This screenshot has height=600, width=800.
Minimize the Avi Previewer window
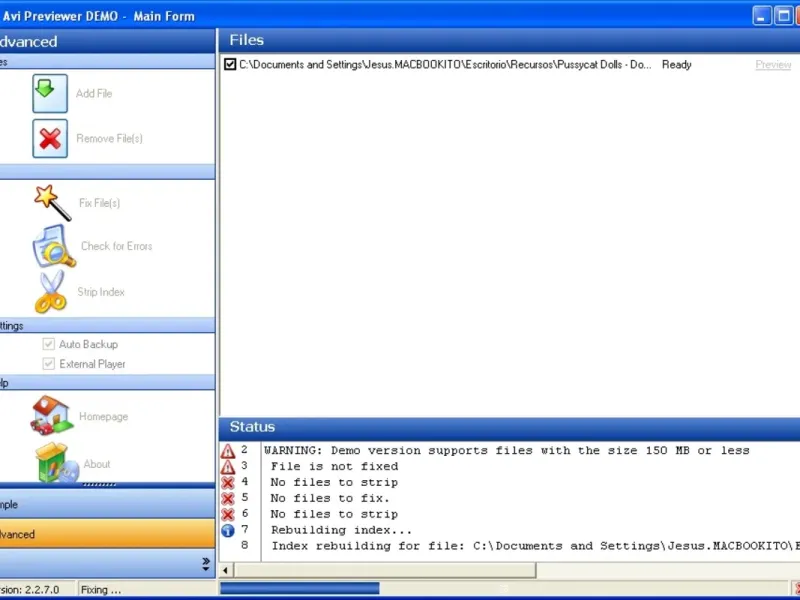tap(762, 16)
